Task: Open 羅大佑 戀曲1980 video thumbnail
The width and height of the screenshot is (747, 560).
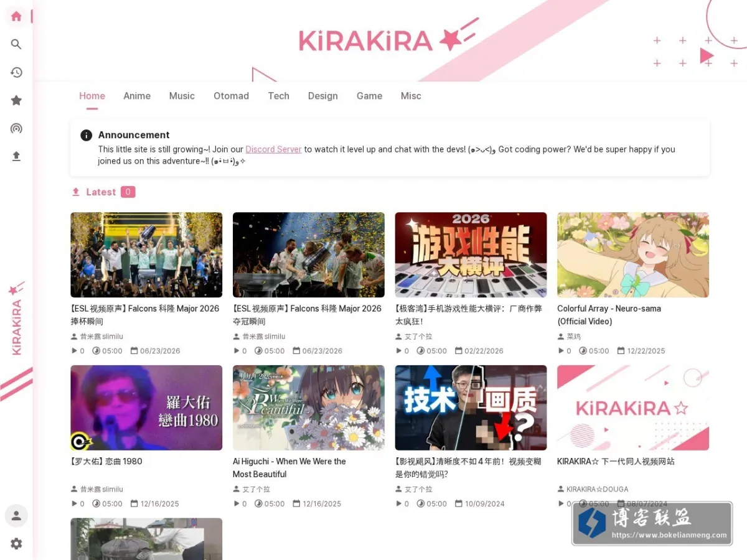Action: tap(146, 408)
